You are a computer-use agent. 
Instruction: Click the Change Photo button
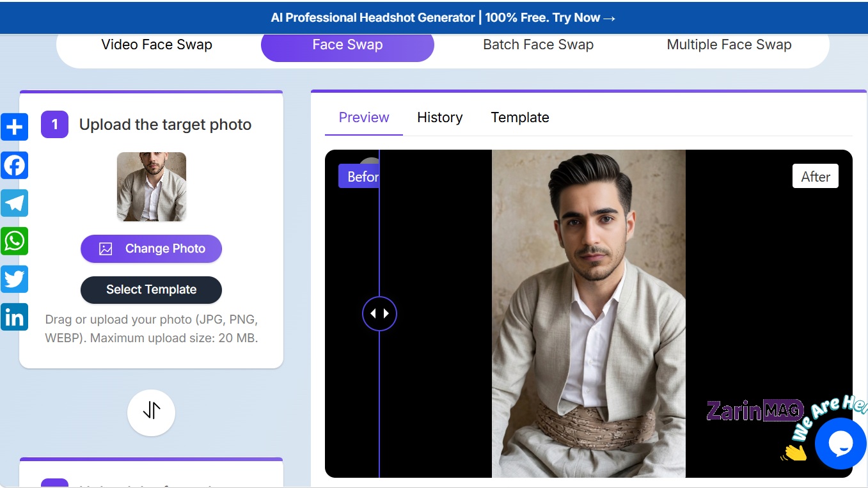click(x=151, y=249)
